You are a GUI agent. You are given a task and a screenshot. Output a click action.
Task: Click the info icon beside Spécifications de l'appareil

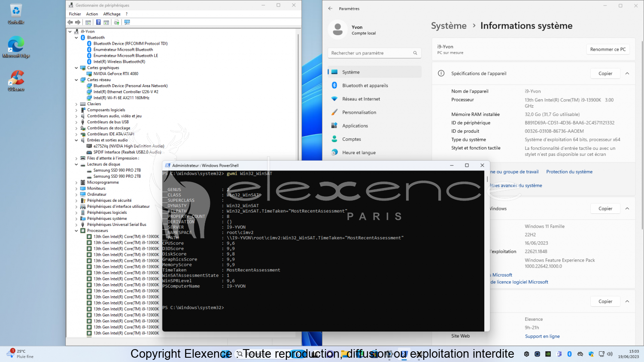point(441,73)
